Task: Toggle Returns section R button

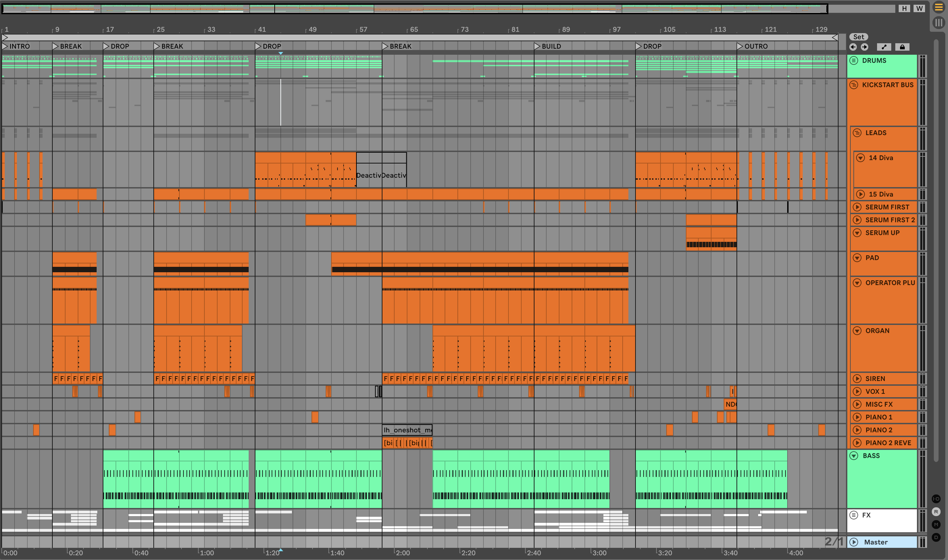Action: click(936, 512)
